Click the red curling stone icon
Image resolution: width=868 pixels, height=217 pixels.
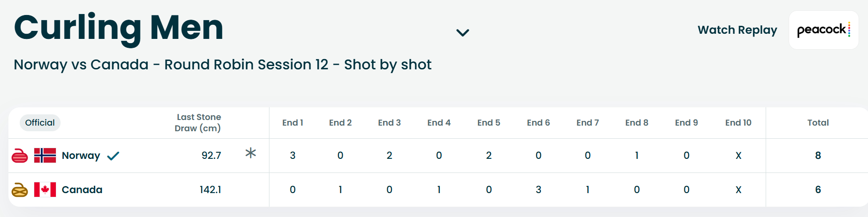(20, 156)
